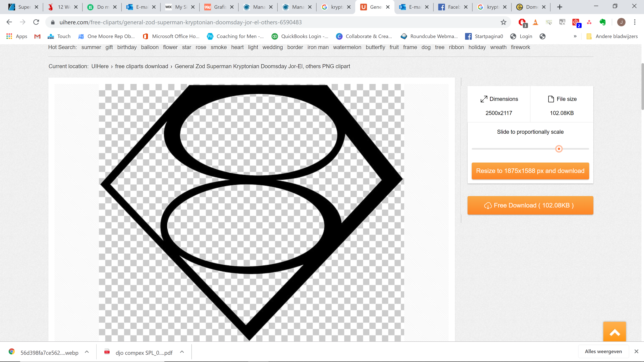This screenshot has width=644, height=362.
Task: Expand options for the webp download
Action: pos(87,352)
